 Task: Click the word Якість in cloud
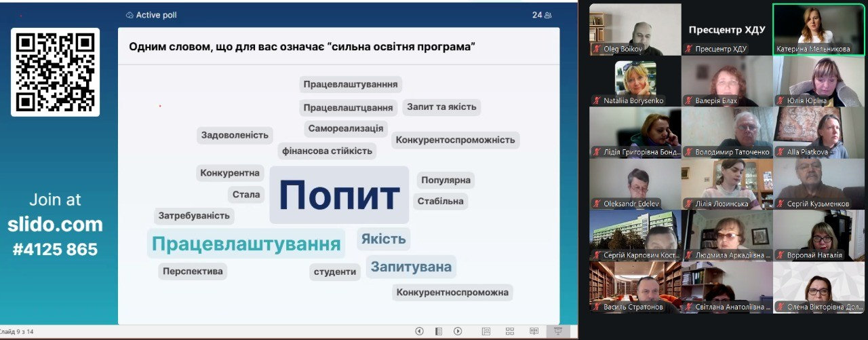384,239
